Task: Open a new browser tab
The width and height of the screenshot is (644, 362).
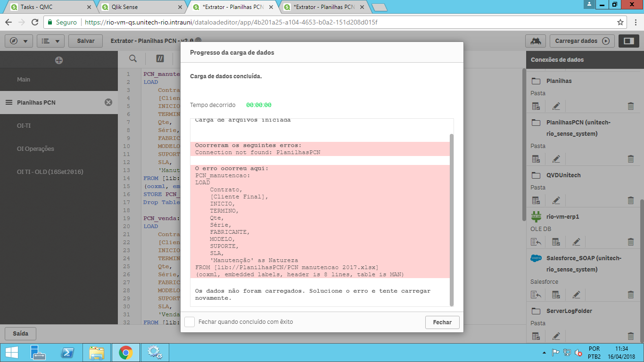Action: 379,7
